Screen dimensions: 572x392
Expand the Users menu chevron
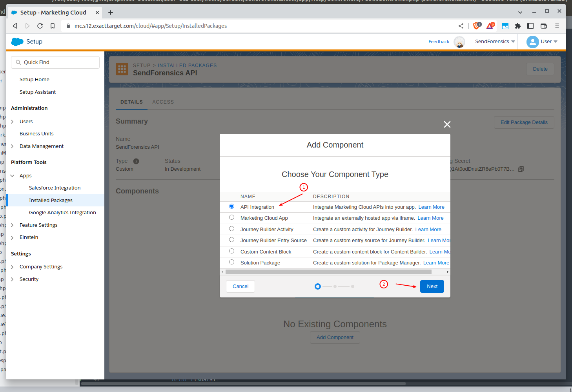[x=12, y=122]
